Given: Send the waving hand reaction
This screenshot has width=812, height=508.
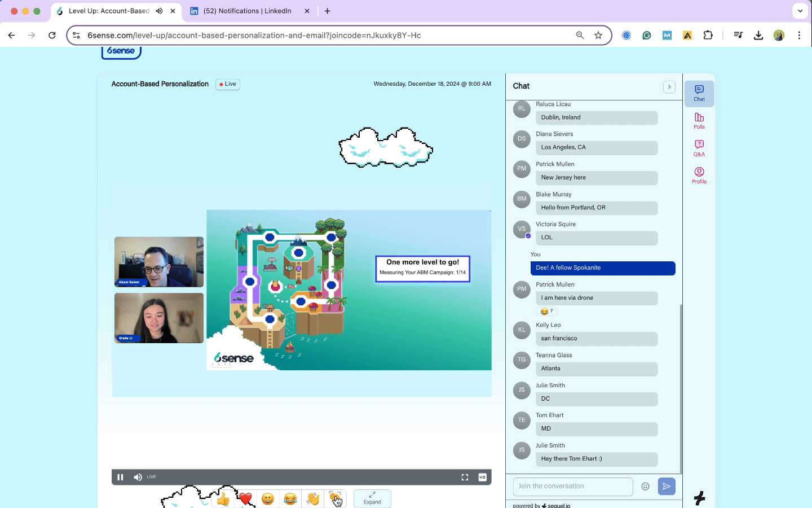Looking at the screenshot, I should tap(313, 499).
